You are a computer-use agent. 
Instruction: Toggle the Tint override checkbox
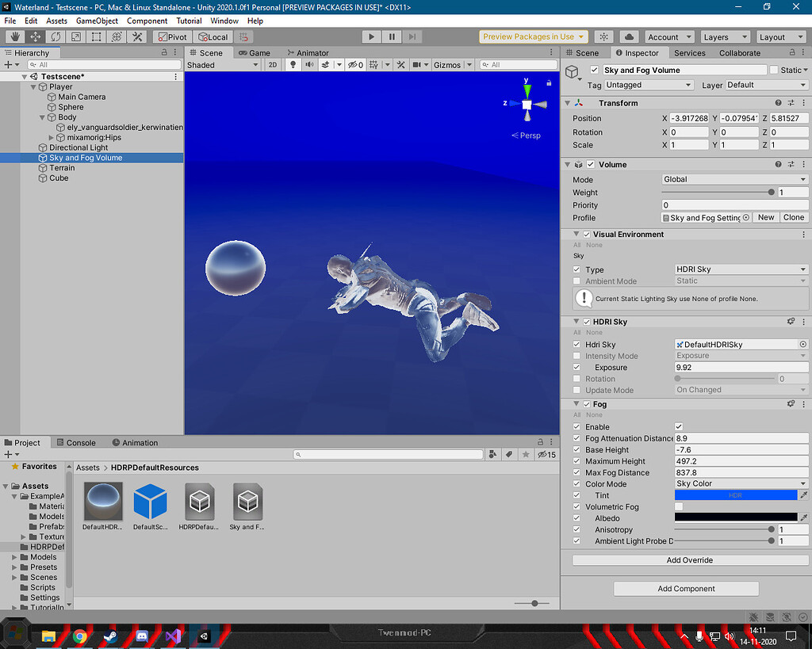tap(576, 494)
